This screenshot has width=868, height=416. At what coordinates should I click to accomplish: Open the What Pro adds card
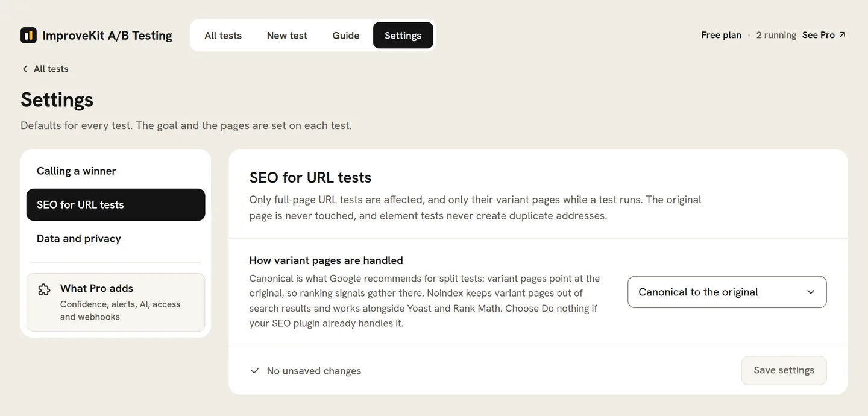pos(116,302)
